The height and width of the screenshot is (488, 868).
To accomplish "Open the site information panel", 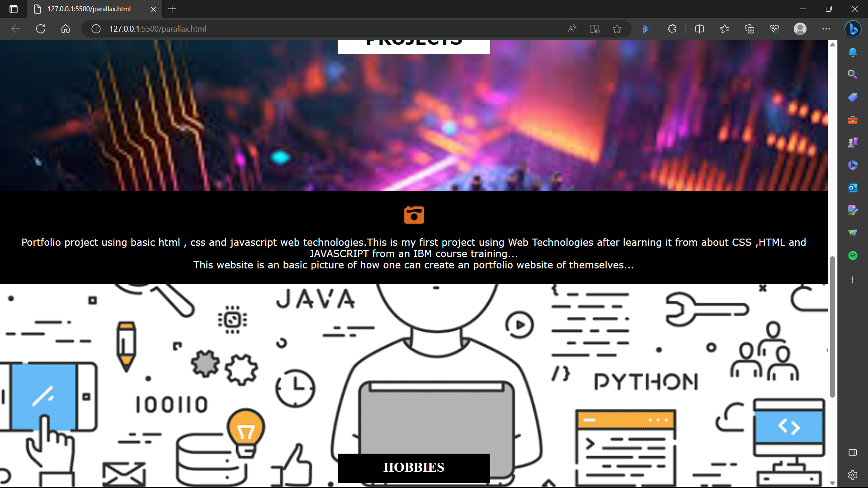I will click(95, 28).
